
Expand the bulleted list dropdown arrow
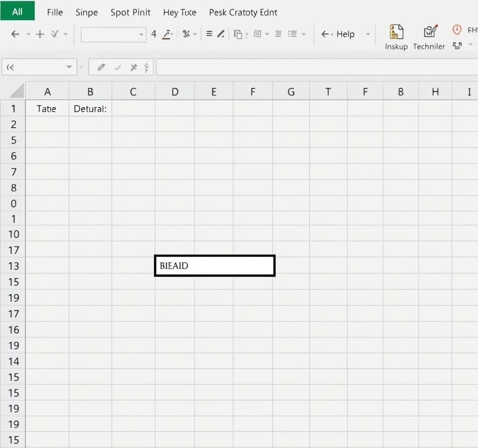coord(303,34)
